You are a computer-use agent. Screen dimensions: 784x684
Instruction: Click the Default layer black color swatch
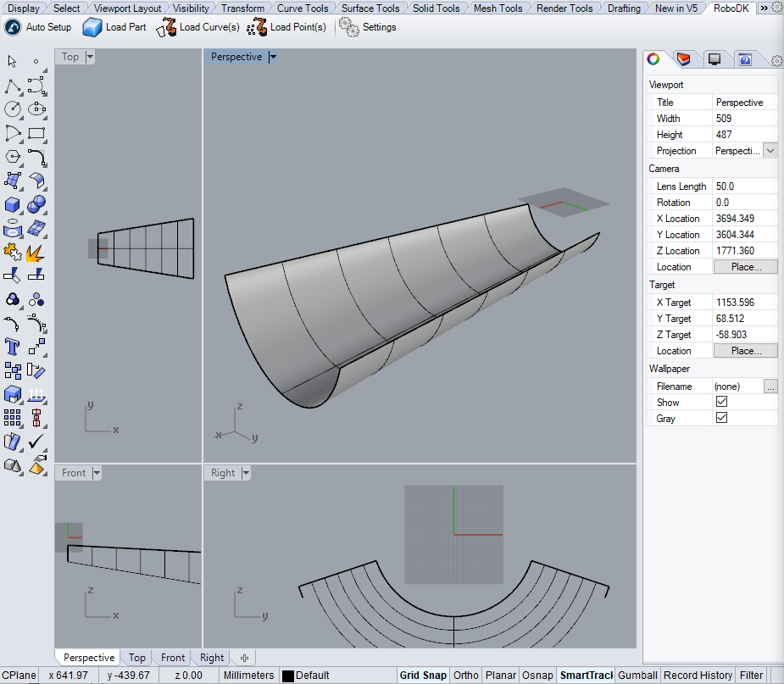[x=288, y=676]
